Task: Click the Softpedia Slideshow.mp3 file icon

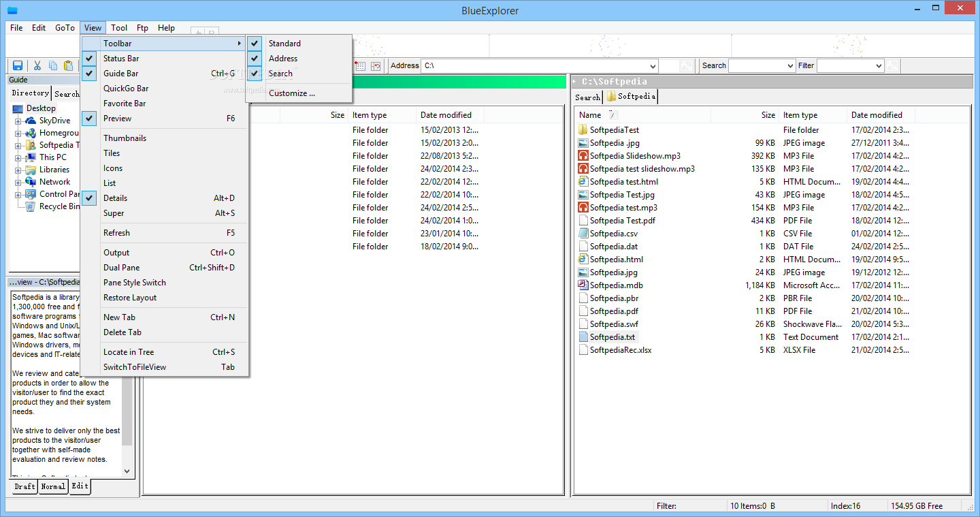Action: pos(583,156)
